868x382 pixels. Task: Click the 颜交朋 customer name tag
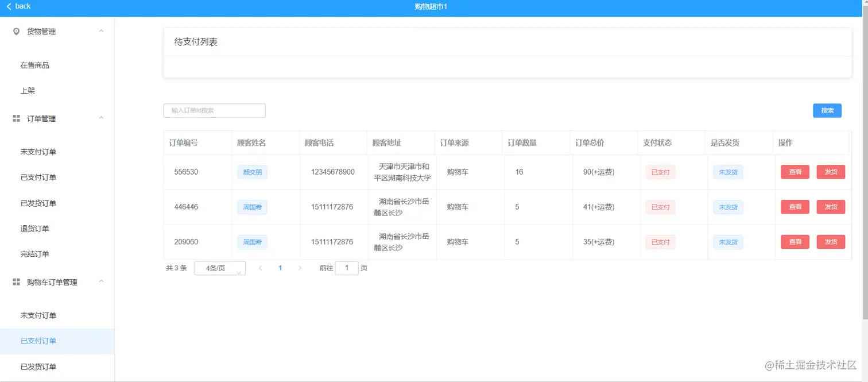(x=253, y=172)
